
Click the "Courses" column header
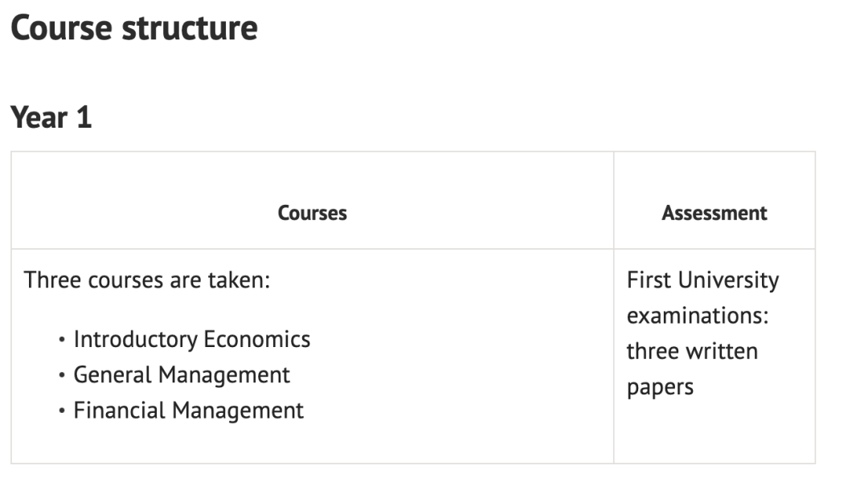312,213
